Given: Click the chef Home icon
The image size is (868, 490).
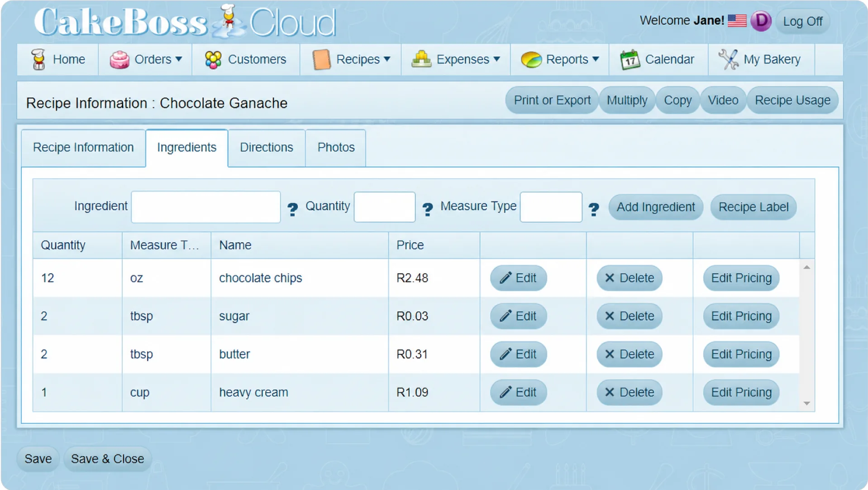Looking at the screenshot, I should (x=38, y=59).
